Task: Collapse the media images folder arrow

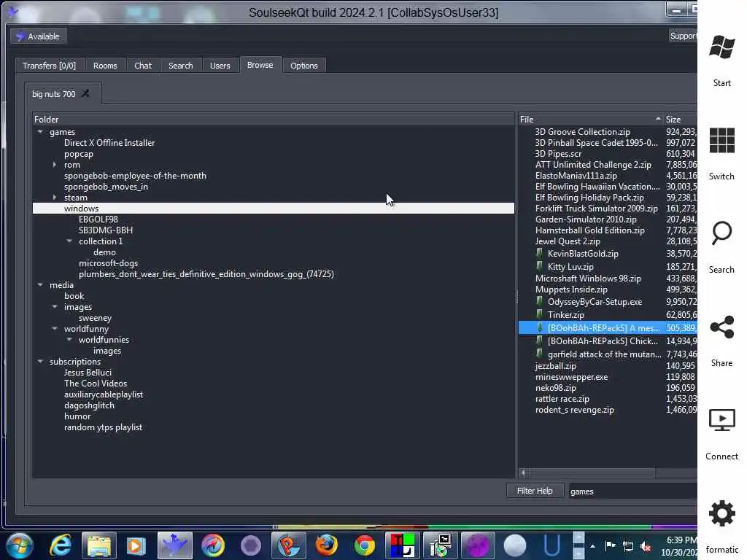Action: click(55, 307)
